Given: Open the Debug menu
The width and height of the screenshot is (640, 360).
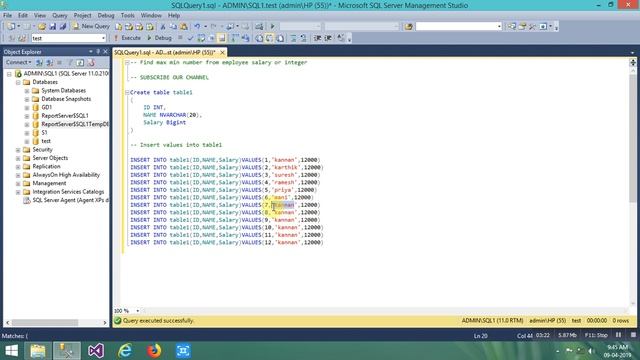Looking at the screenshot, I should point(106,16).
